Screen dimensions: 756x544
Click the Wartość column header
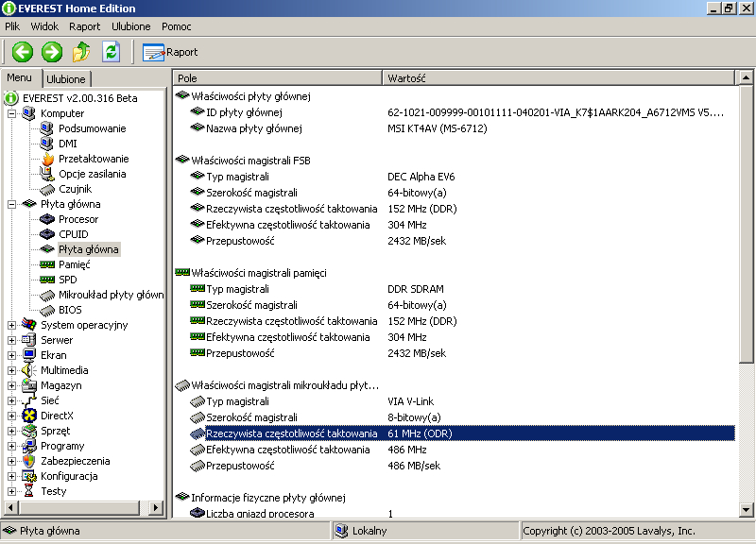point(558,78)
